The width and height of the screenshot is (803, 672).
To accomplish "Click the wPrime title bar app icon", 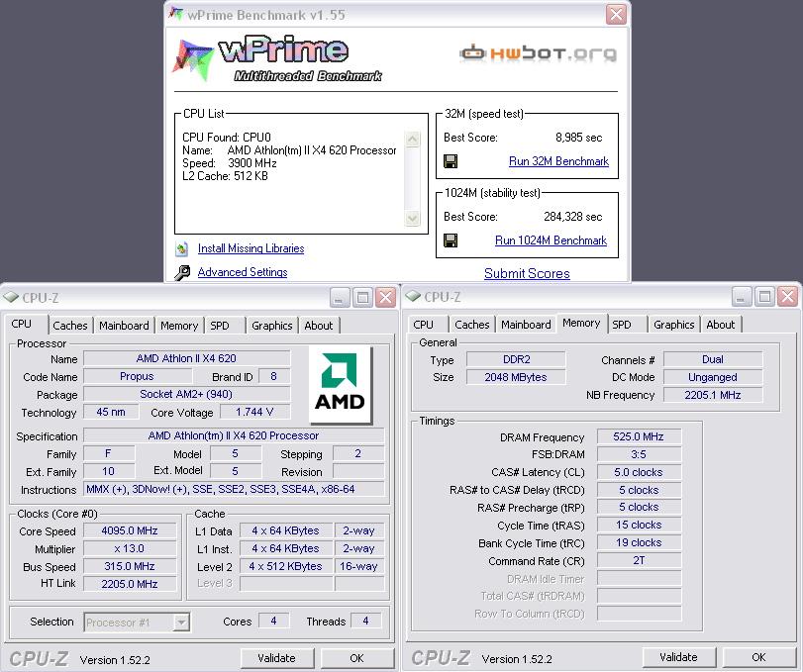I will (x=176, y=14).
